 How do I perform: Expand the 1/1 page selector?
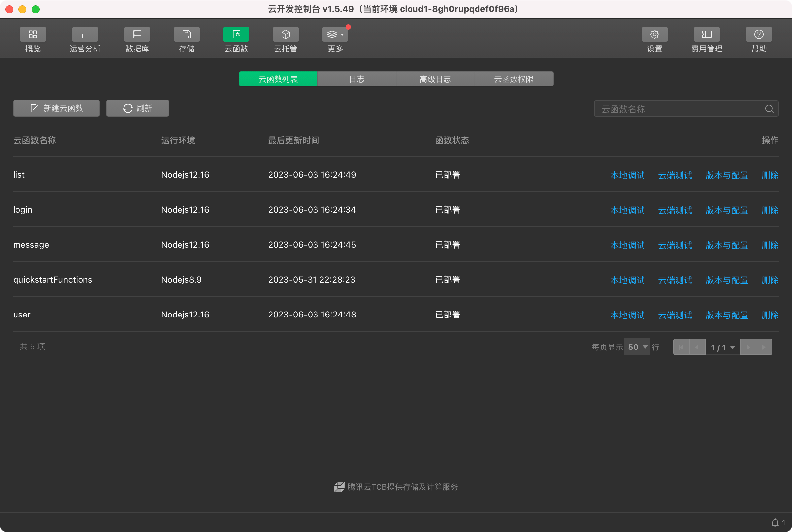coord(722,347)
